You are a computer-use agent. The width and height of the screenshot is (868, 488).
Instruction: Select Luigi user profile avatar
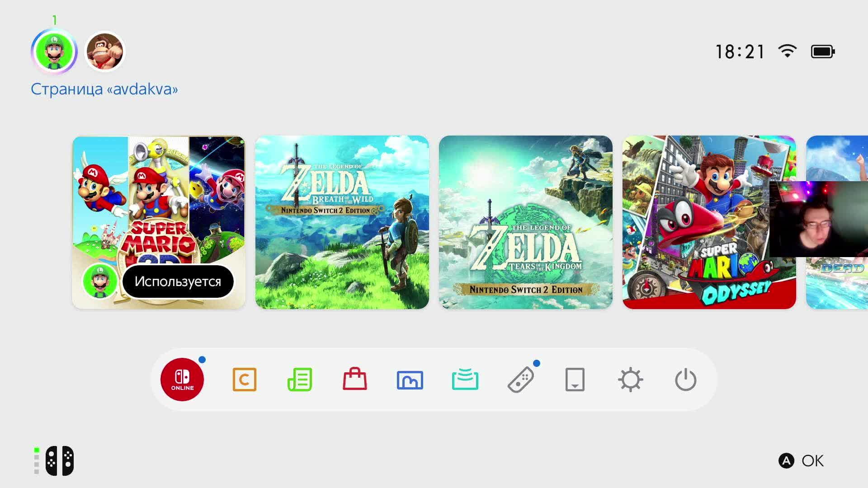click(x=54, y=52)
